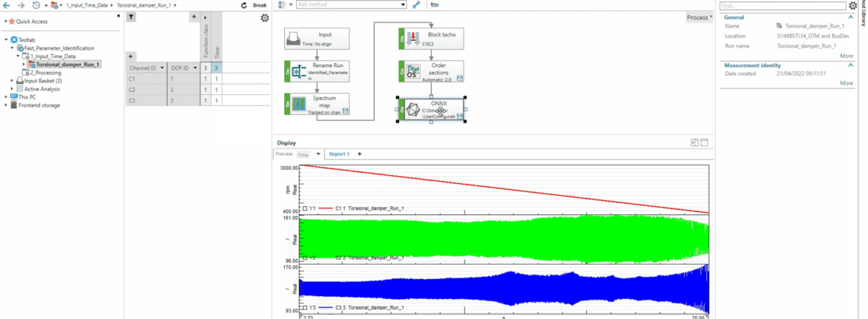Click More under Measurement identity
The image size is (868, 319).
coord(846,83)
